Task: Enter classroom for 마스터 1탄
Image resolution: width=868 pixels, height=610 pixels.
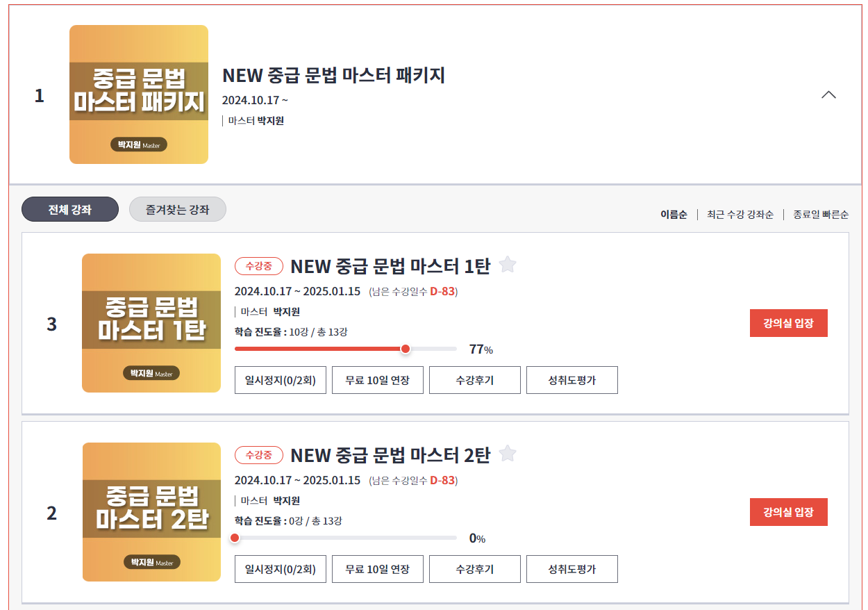Action: [x=789, y=323]
